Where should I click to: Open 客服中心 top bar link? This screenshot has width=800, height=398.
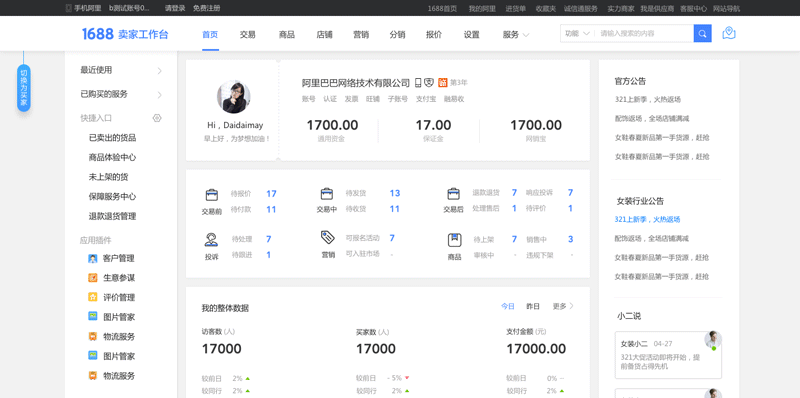pyautogui.click(x=693, y=8)
